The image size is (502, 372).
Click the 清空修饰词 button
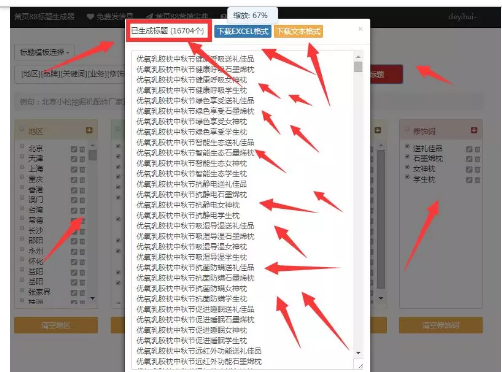(x=441, y=325)
